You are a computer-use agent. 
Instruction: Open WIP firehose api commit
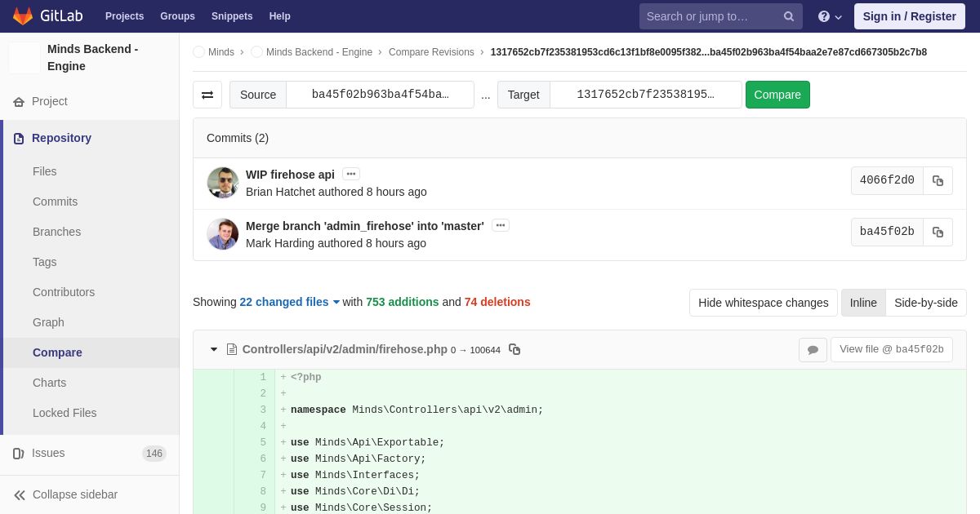[x=290, y=175]
